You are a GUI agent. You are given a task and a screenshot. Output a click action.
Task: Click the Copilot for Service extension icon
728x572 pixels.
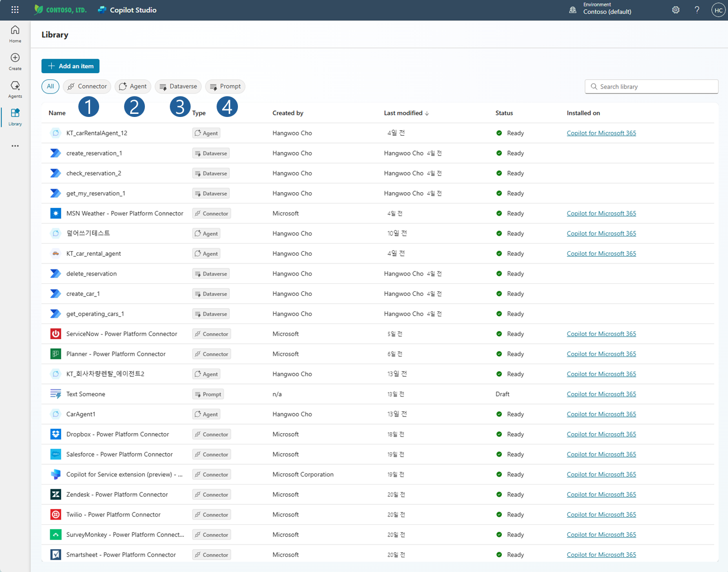[55, 474]
